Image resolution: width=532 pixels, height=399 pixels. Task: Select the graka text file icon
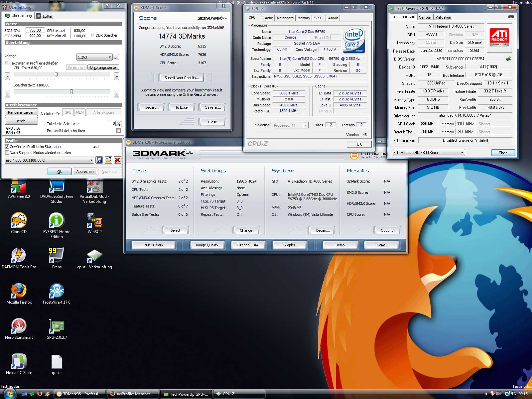57,364
